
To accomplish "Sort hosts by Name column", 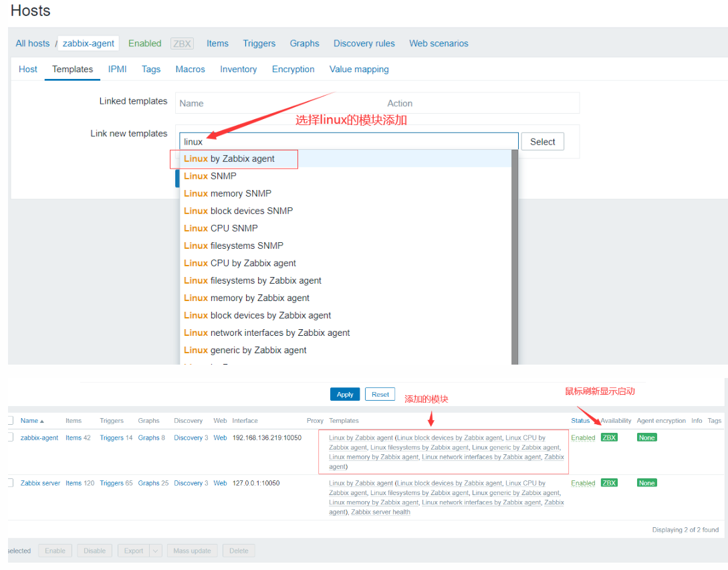I will pos(32,420).
